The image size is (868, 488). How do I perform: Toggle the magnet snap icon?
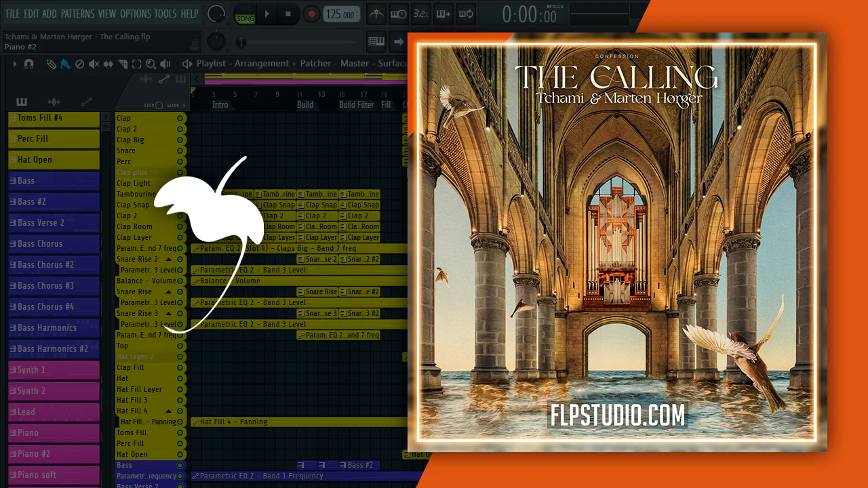tap(28, 64)
